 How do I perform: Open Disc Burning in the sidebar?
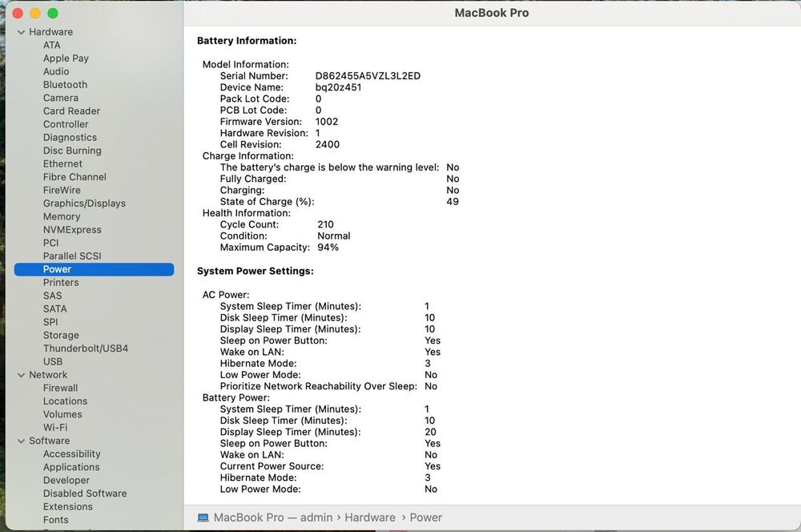tap(72, 151)
